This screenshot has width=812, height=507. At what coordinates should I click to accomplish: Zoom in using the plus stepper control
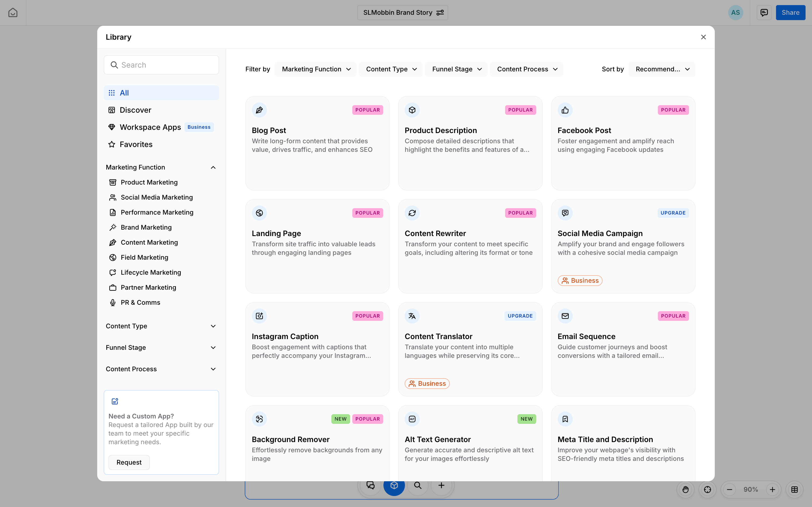coord(773,489)
